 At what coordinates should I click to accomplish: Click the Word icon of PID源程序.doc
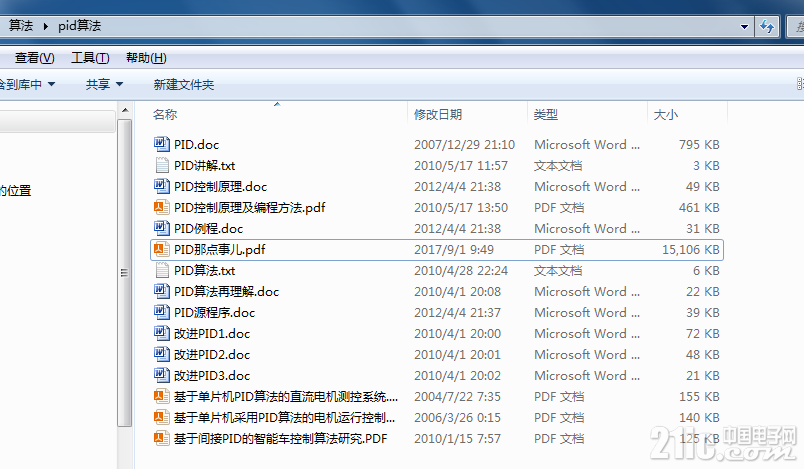point(162,312)
